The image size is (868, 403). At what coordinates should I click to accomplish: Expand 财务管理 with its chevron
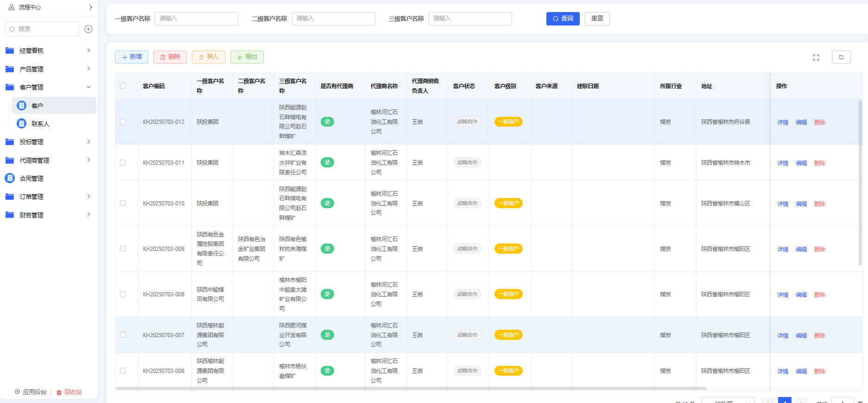pos(89,215)
